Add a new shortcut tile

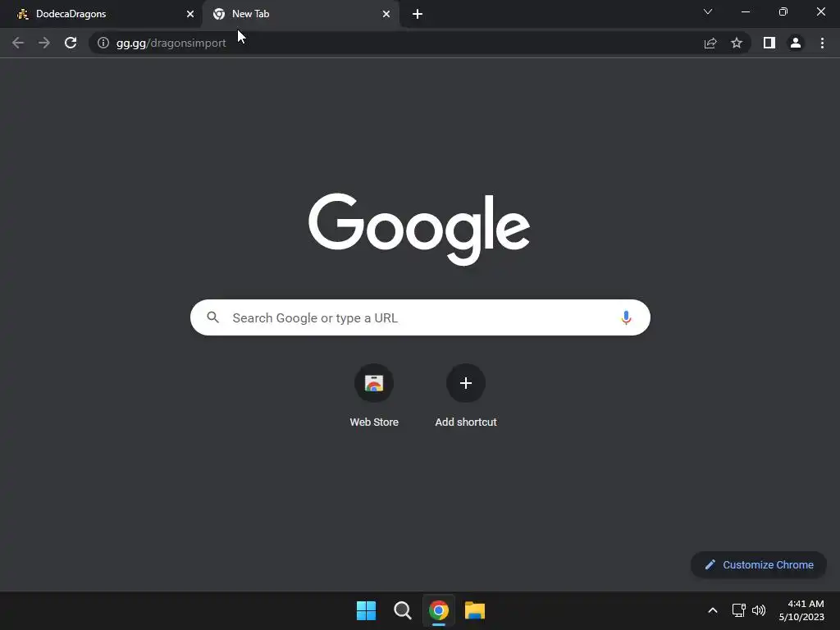[x=466, y=395]
